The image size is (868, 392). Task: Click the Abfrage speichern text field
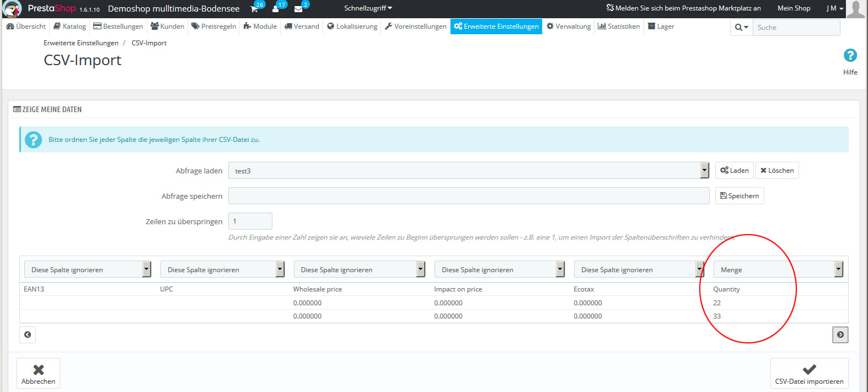pyautogui.click(x=468, y=196)
